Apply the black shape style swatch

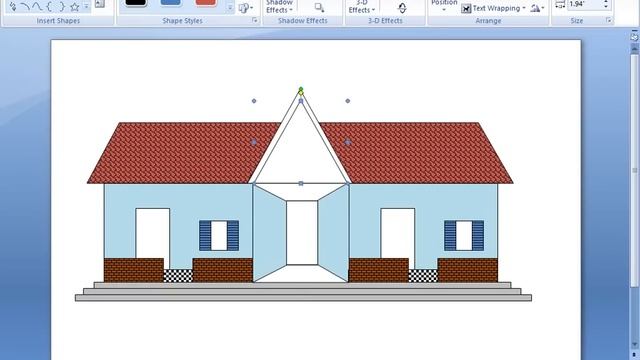(x=136, y=3)
